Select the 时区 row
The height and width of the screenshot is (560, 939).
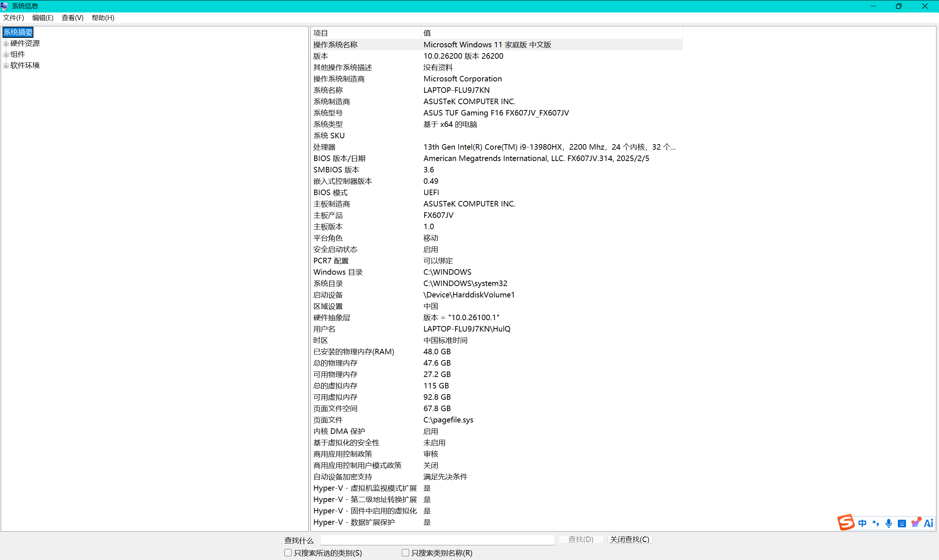(x=497, y=340)
